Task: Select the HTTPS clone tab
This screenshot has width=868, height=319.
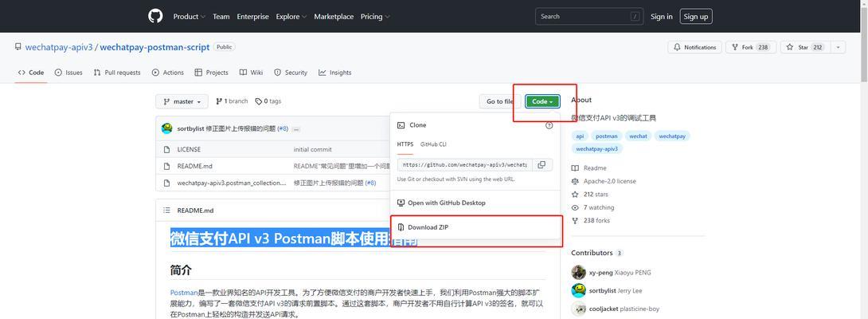Action: (x=405, y=144)
